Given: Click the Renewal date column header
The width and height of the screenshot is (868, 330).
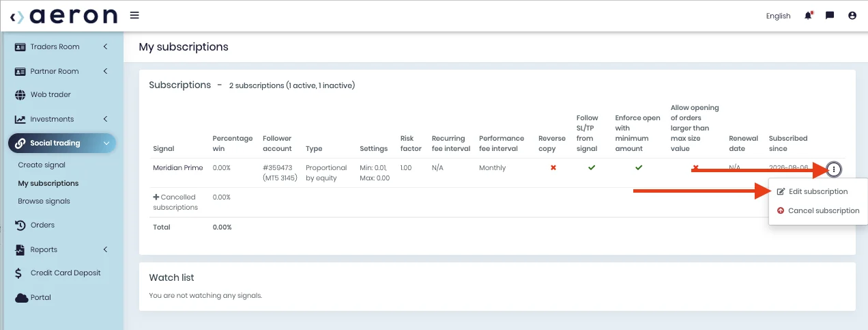Looking at the screenshot, I should coord(743,143).
